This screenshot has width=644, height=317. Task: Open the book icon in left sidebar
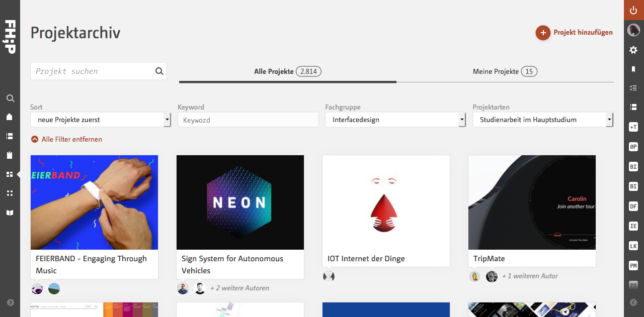pyautogui.click(x=10, y=213)
